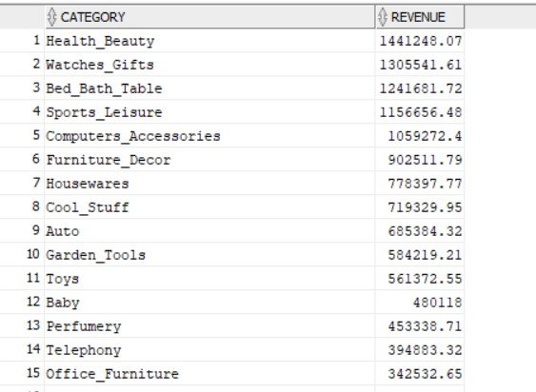
Task: Select the Furniture_Decor category cell
Action: [x=209, y=159]
